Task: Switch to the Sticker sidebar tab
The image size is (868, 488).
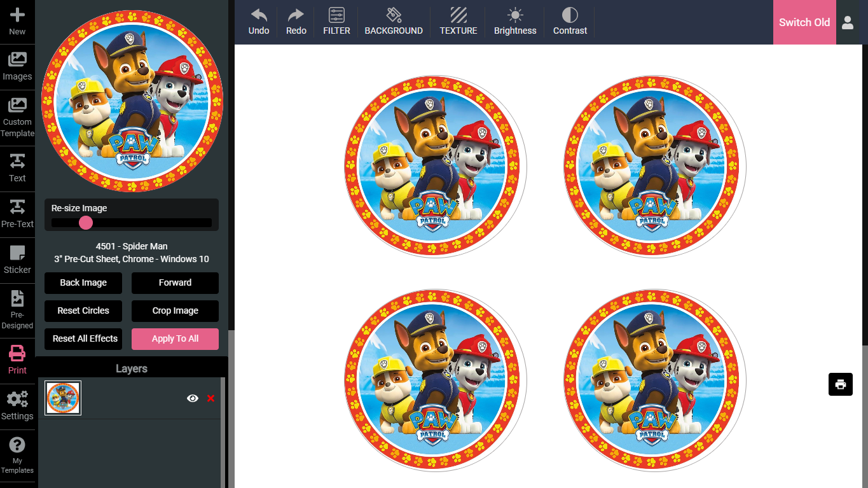Action: (x=17, y=260)
